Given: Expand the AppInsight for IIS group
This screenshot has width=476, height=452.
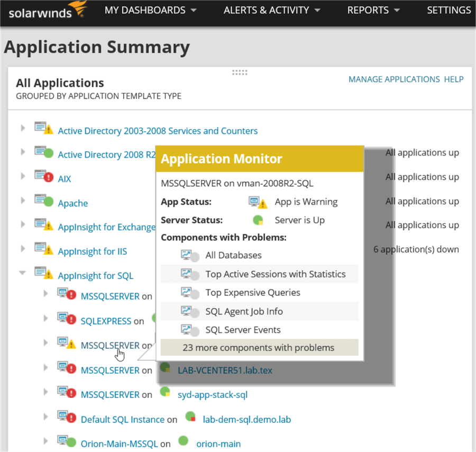Looking at the screenshot, I should tap(23, 248).
